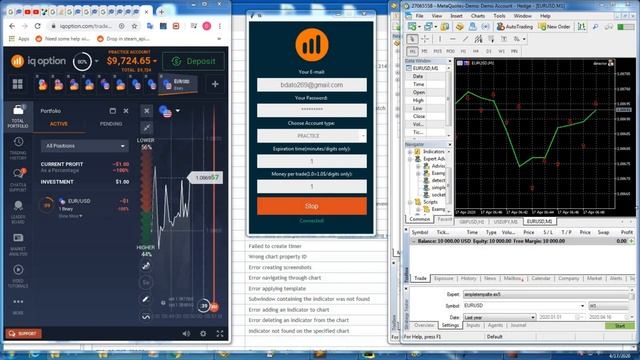The width and height of the screenshot is (640, 360).
Task: Switch to ACTIVE tab in Portfolio
Action: [59, 124]
